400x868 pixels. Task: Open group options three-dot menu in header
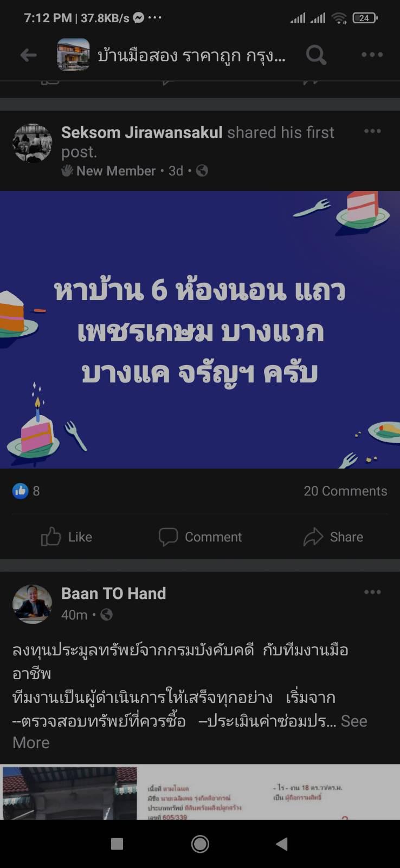coord(372,55)
